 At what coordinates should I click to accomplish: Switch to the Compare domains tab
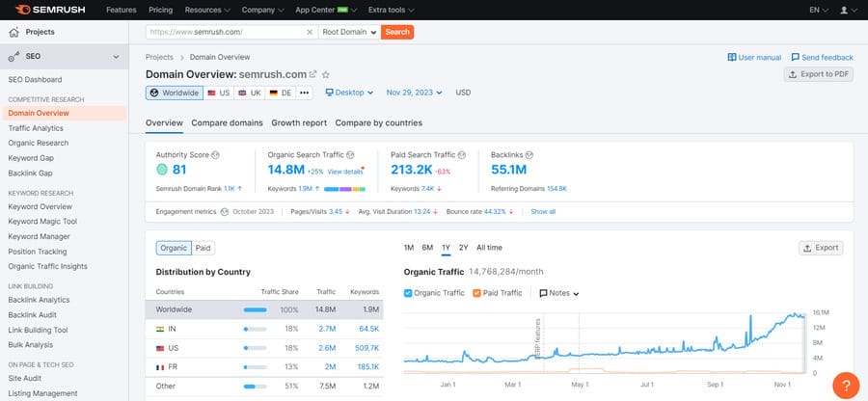[227, 122]
